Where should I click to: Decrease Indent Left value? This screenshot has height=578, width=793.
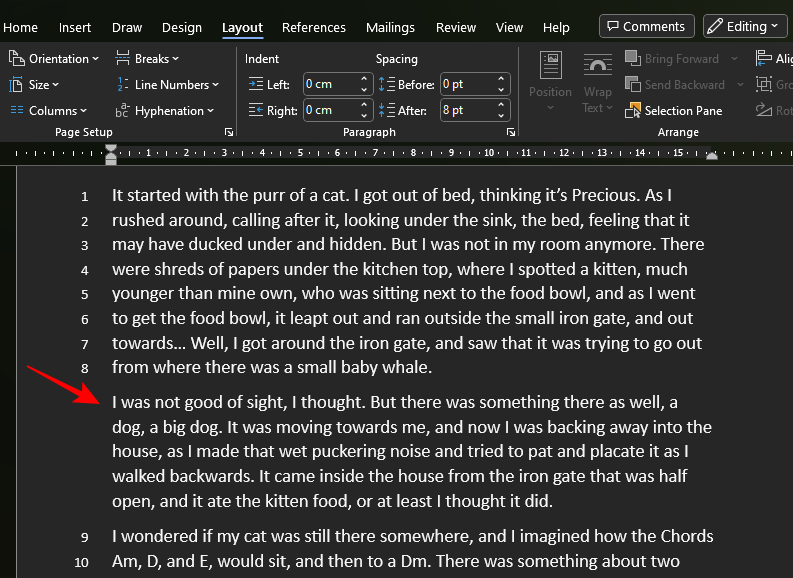364,90
